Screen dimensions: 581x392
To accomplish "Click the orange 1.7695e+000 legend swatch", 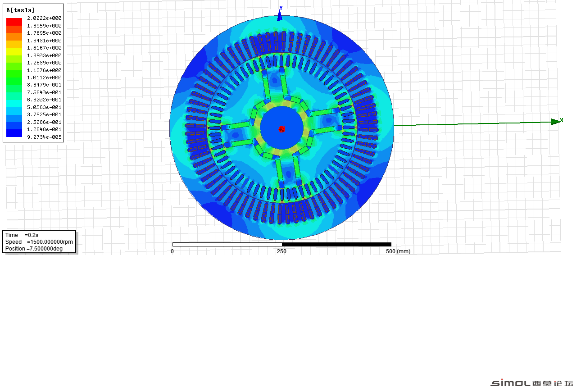I will (14, 36).
